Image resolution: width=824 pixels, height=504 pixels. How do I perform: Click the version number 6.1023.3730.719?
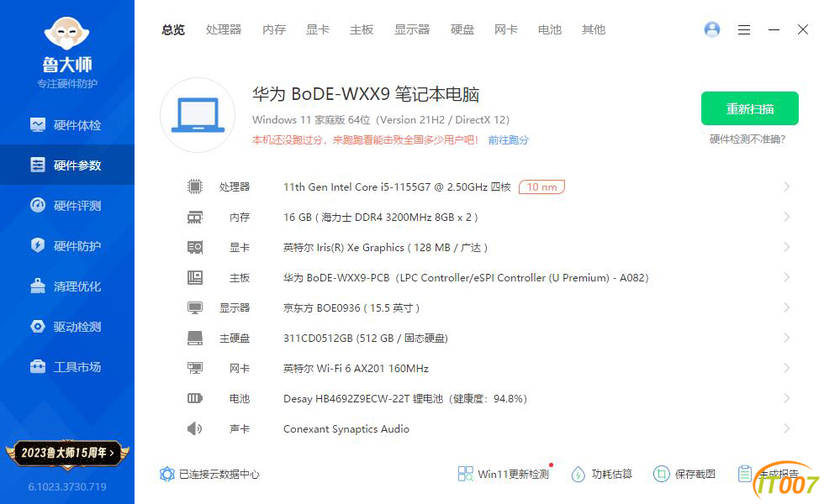pos(67,486)
